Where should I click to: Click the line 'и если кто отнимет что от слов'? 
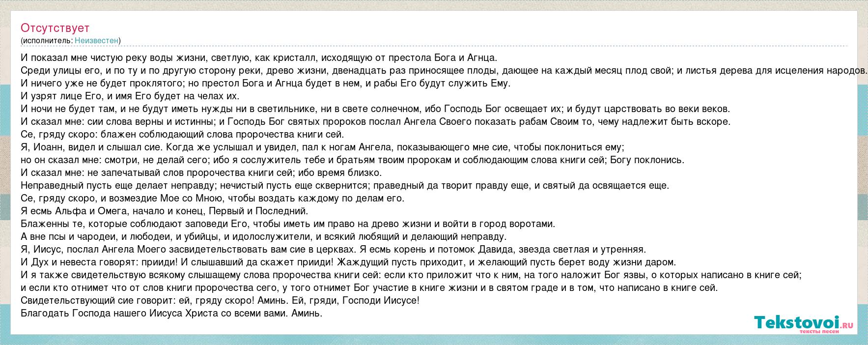pyautogui.click(x=369, y=287)
